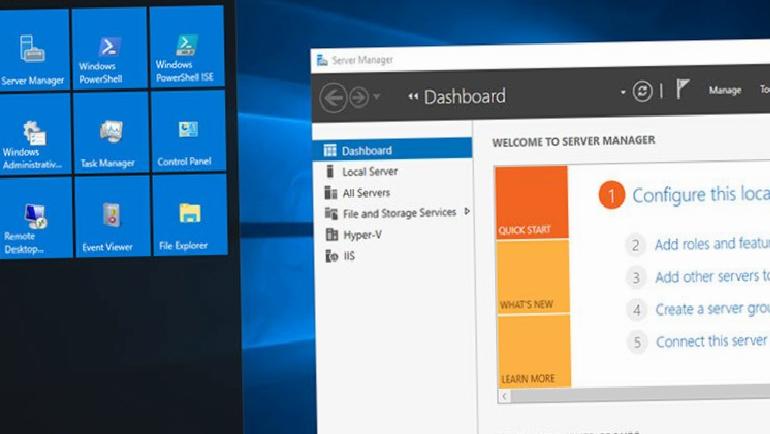Click Add other servers to manage link

713,276
